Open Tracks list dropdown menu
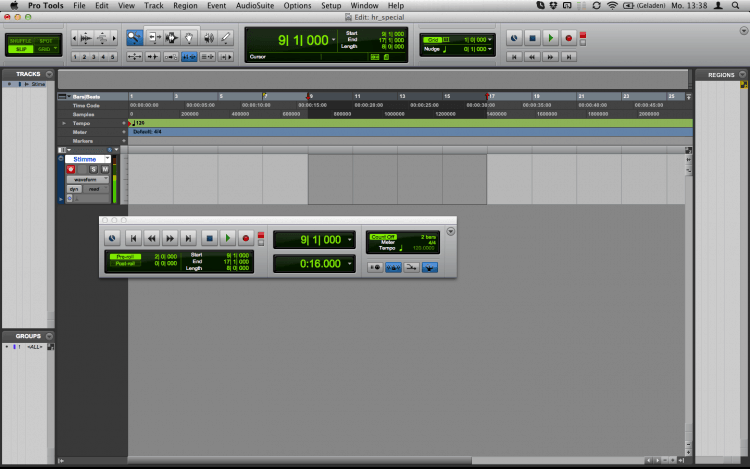Screen dimensions: 750x469 [x=49, y=74]
